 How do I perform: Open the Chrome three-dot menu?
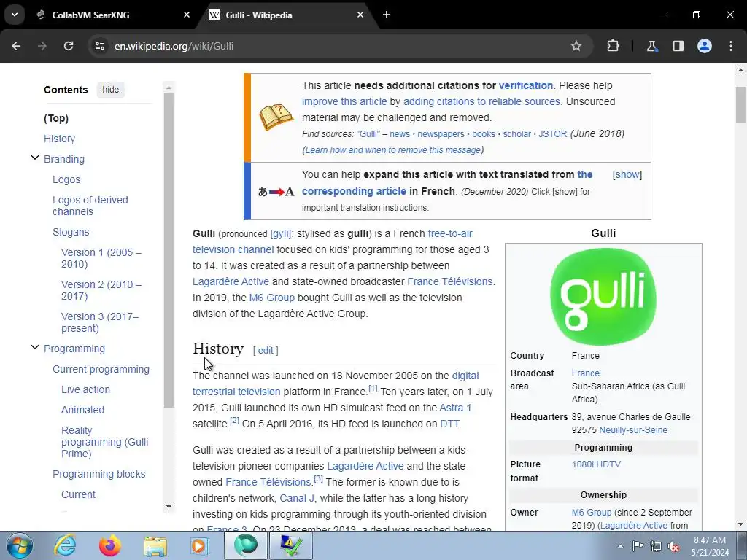pos(731,46)
